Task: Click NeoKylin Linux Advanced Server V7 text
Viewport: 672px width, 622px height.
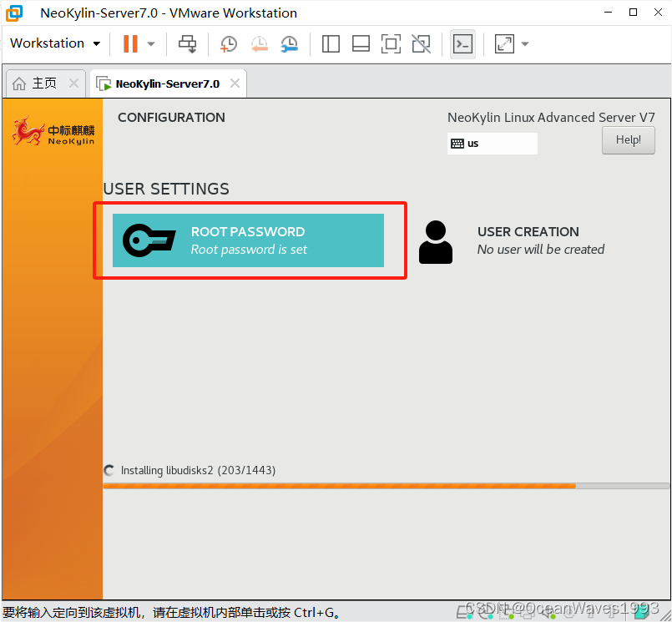Action: [x=551, y=118]
